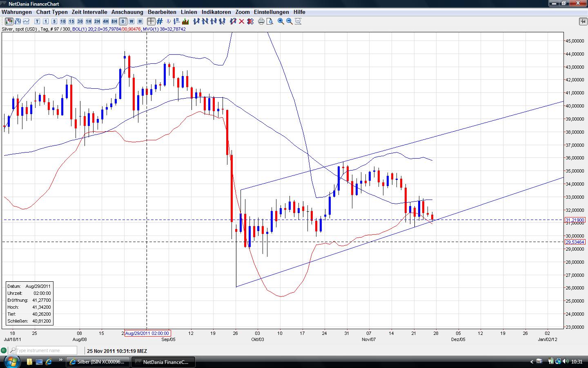Select the line chart type icon
This screenshot has width=588, height=368.
click(26, 21)
